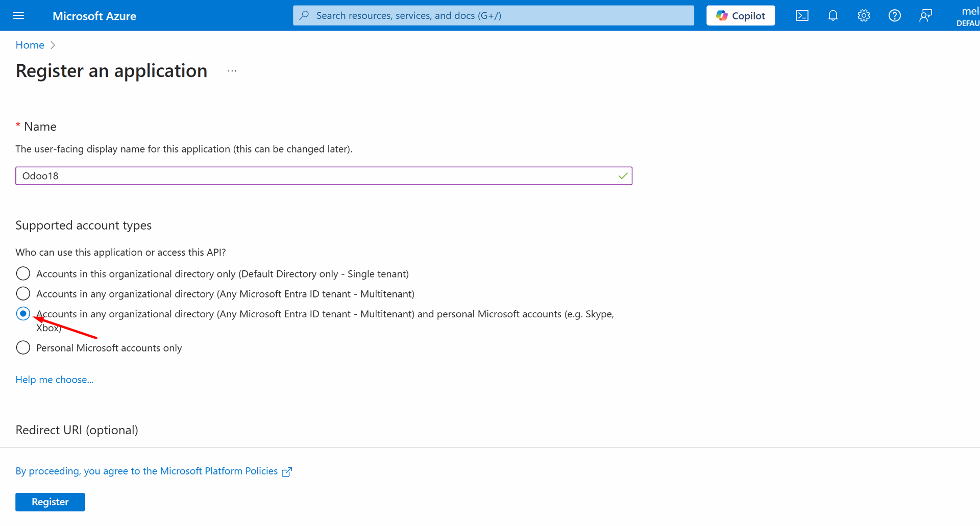Edit the application Name field
The image size is (980, 526).
324,176
